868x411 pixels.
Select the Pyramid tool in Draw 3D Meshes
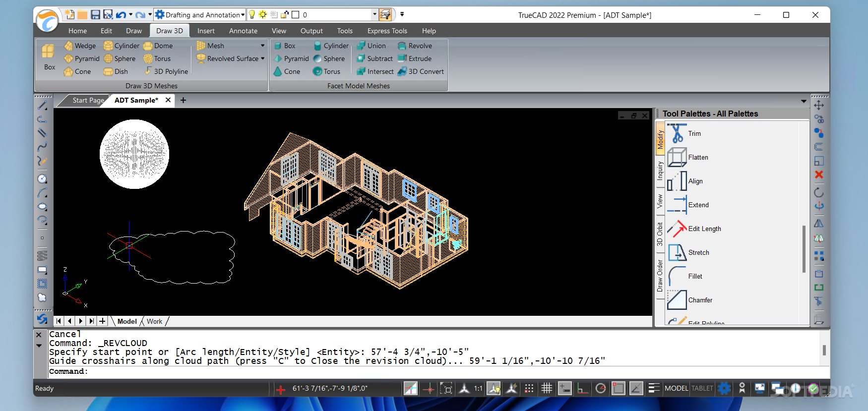coord(82,59)
